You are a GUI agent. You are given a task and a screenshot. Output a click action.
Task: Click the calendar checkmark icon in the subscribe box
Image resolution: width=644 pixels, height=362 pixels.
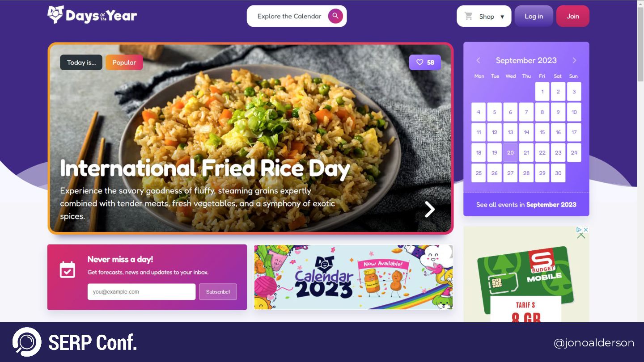(68, 269)
